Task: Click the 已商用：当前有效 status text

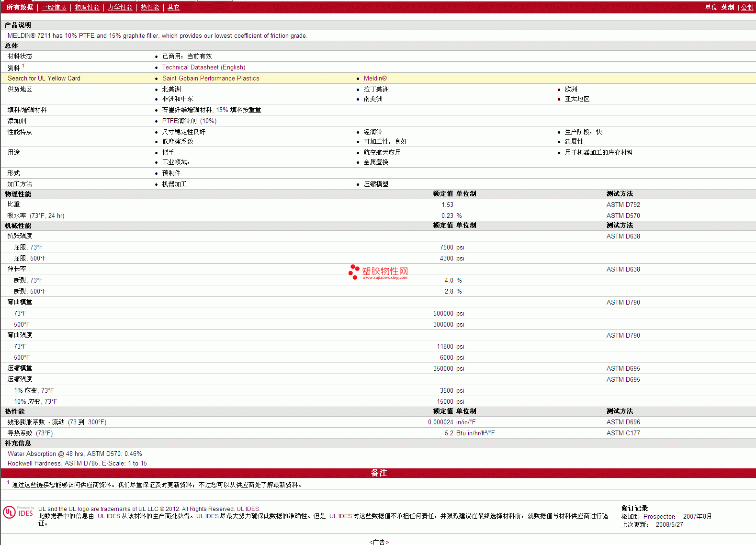Action: [x=187, y=57]
